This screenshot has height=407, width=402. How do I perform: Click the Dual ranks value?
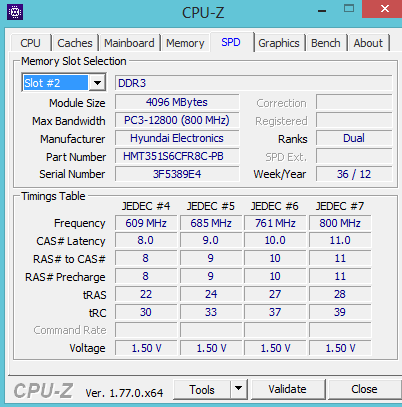click(354, 138)
